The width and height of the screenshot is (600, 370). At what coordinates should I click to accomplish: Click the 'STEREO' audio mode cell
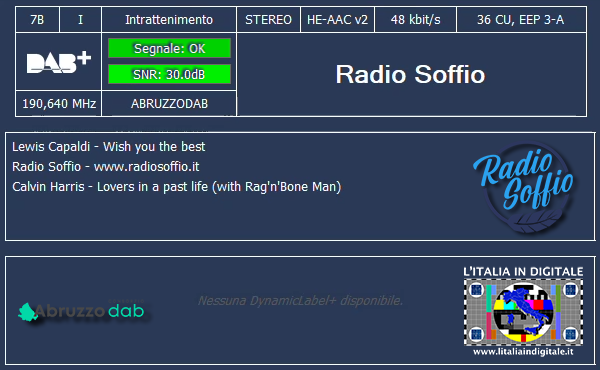point(268,20)
